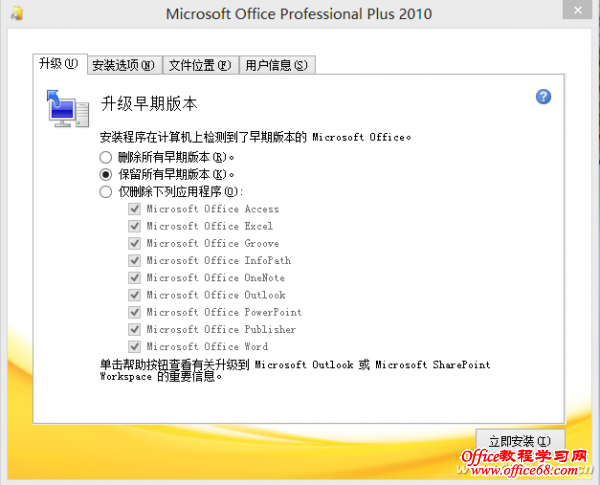600x485 pixels.
Task: Click the detected earlier Microsoft Office message
Action: (x=256, y=137)
